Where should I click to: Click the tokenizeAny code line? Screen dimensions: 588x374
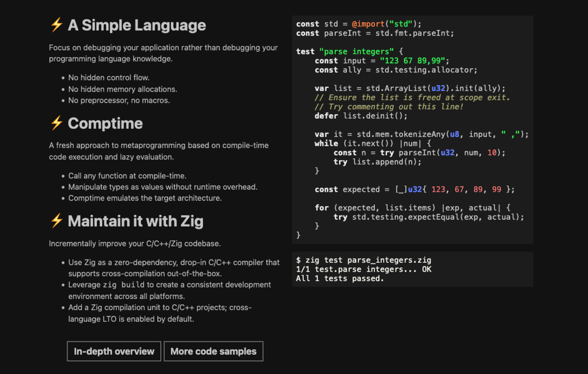tap(422, 134)
